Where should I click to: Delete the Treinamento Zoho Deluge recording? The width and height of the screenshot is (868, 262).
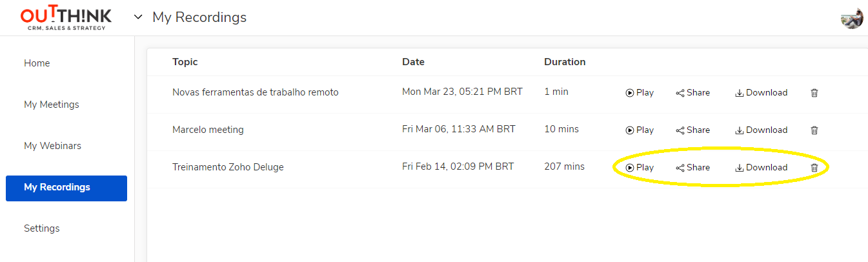814,168
